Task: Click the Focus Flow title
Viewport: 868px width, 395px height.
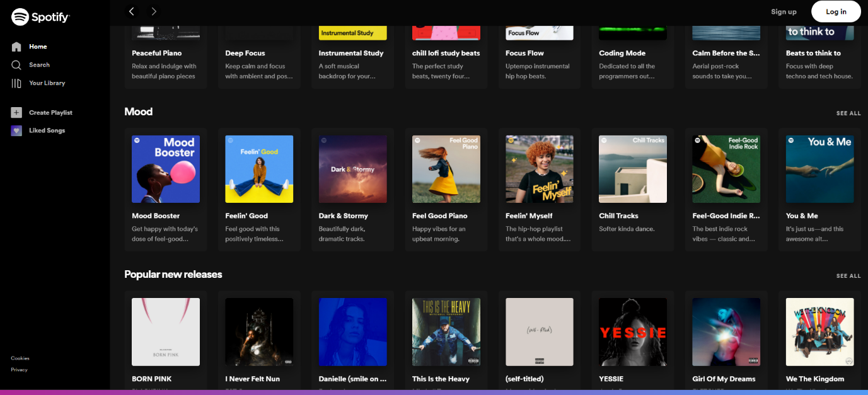Action: coord(524,53)
